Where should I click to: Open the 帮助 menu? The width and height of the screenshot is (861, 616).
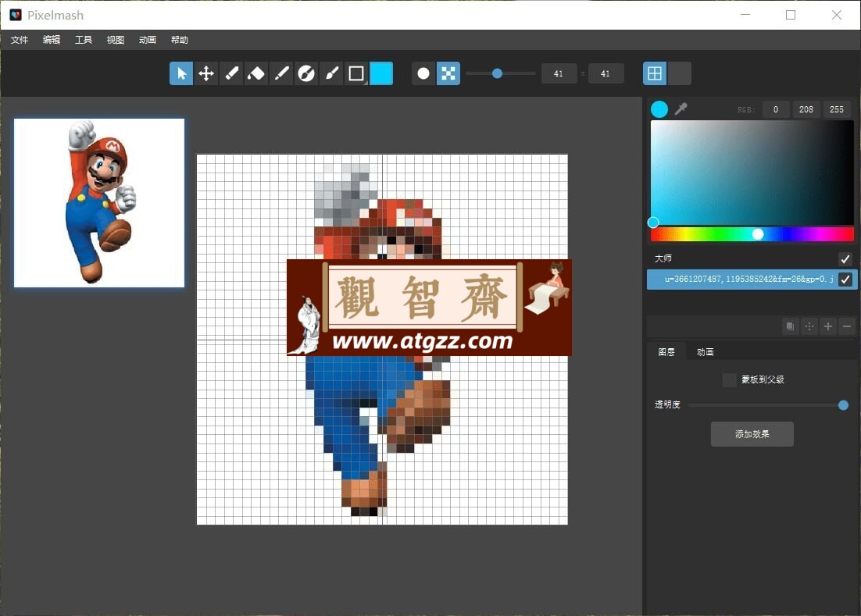tap(180, 40)
